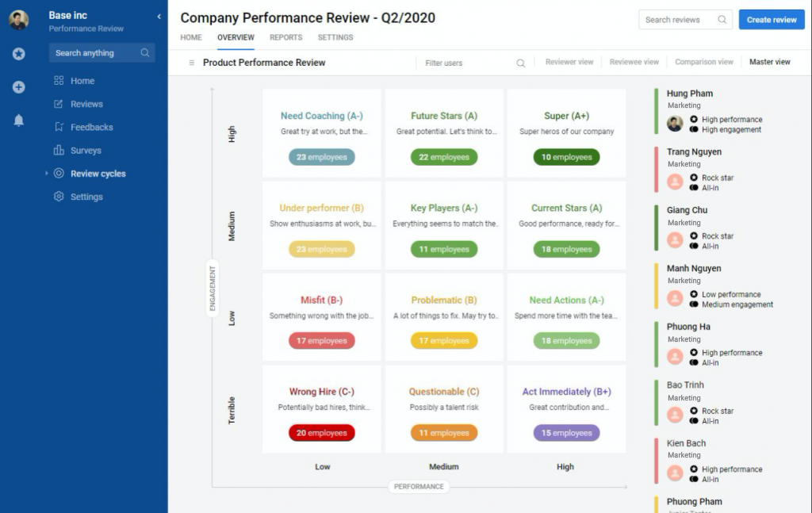Collapse the sidebar with the chevron arrow

coord(159,17)
